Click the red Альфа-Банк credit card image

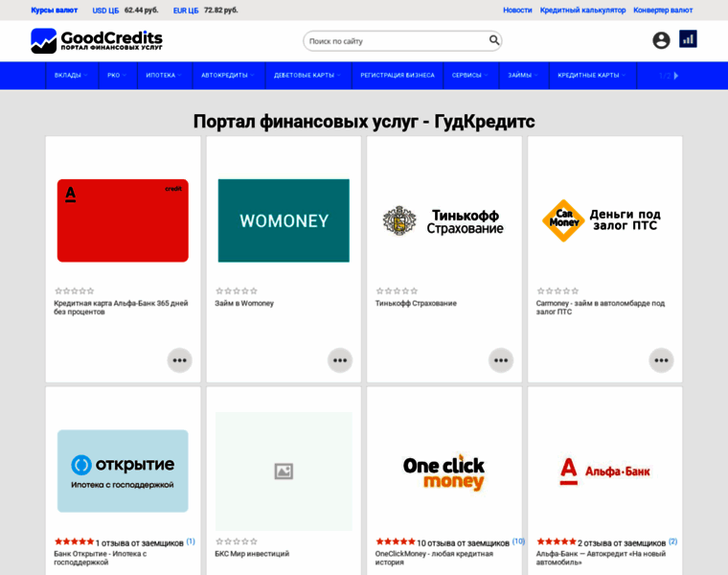(123, 220)
